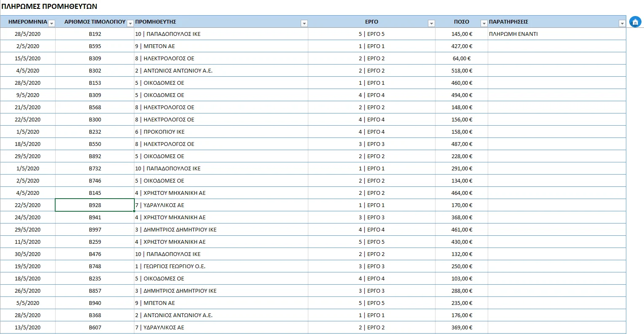Screen dimensions: 644x334
Task: Select the 460,00 € amount cell
Action: [x=462, y=83]
